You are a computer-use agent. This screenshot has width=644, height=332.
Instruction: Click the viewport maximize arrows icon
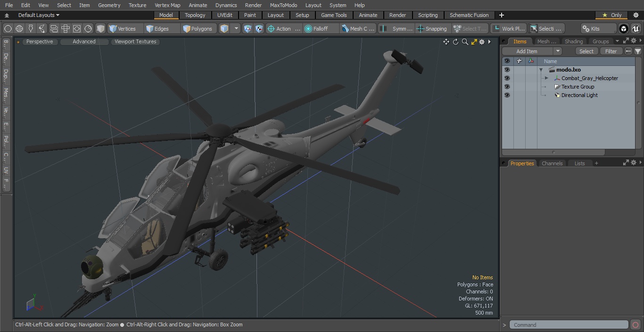point(474,42)
